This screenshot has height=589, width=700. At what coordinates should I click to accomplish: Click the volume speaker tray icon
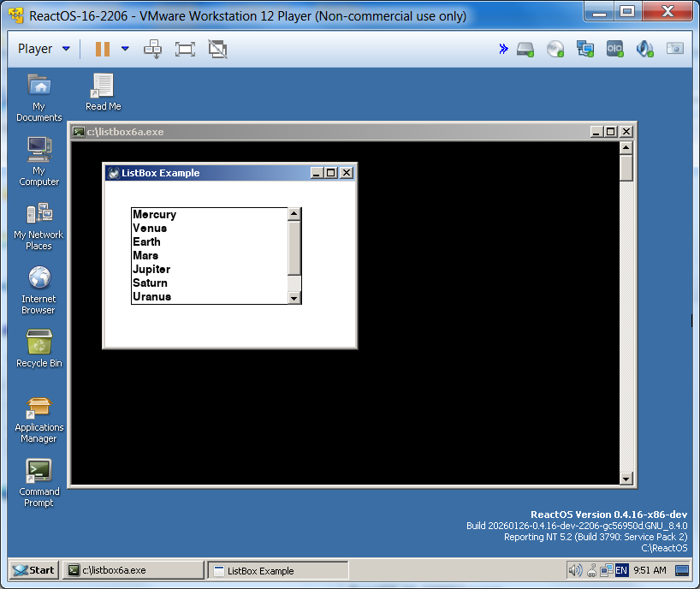(x=575, y=570)
